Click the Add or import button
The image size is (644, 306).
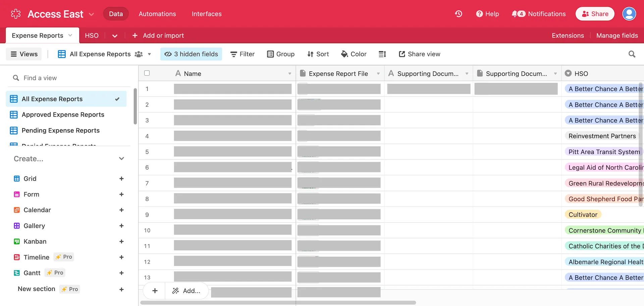158,35
